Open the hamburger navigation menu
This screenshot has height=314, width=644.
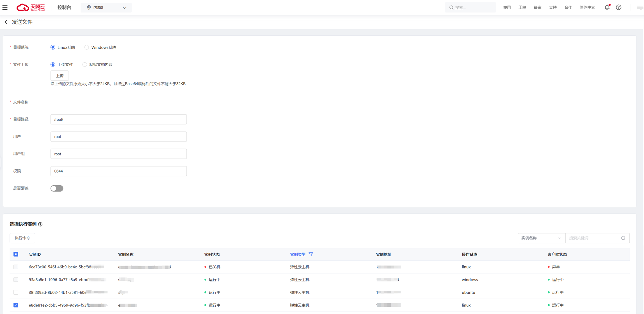pyautogui.click(x=5, y=8)
